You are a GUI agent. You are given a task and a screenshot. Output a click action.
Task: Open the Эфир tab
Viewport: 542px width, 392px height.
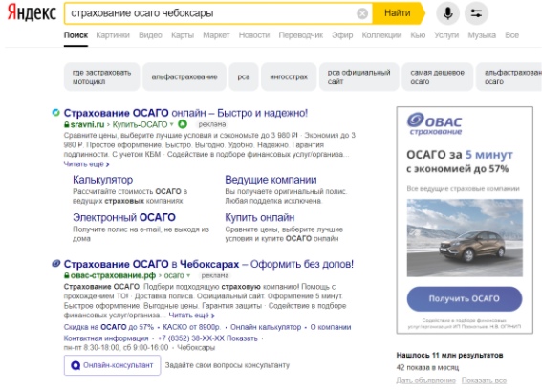[x=342, y=35]
